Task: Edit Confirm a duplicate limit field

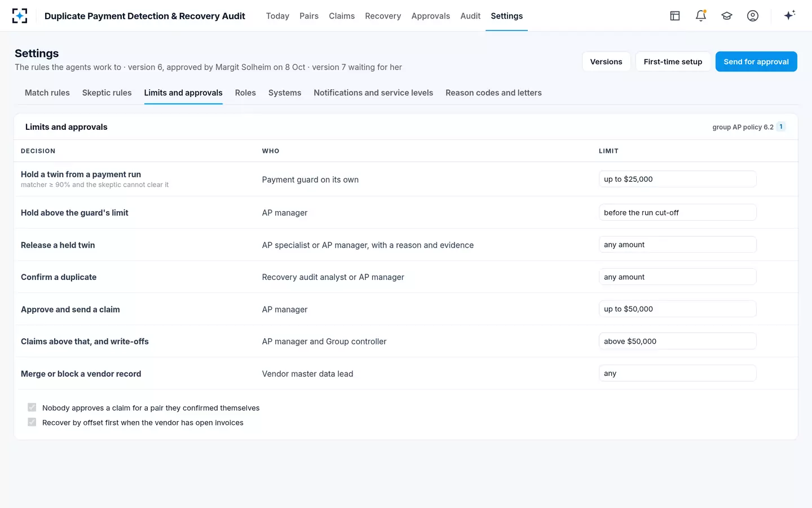Action: pyautogui.click(x=677, y=277)
